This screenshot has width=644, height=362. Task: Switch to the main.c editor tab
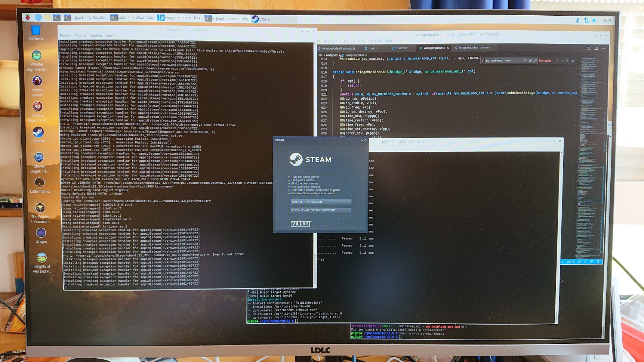373,48
